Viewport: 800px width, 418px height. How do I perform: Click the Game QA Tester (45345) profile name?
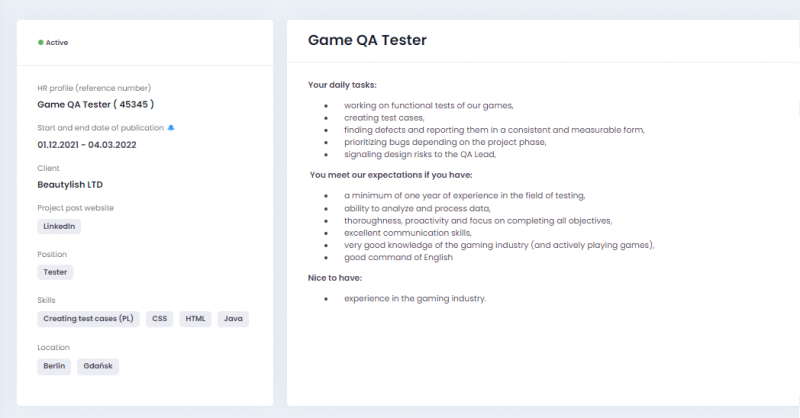coord(96,104)
